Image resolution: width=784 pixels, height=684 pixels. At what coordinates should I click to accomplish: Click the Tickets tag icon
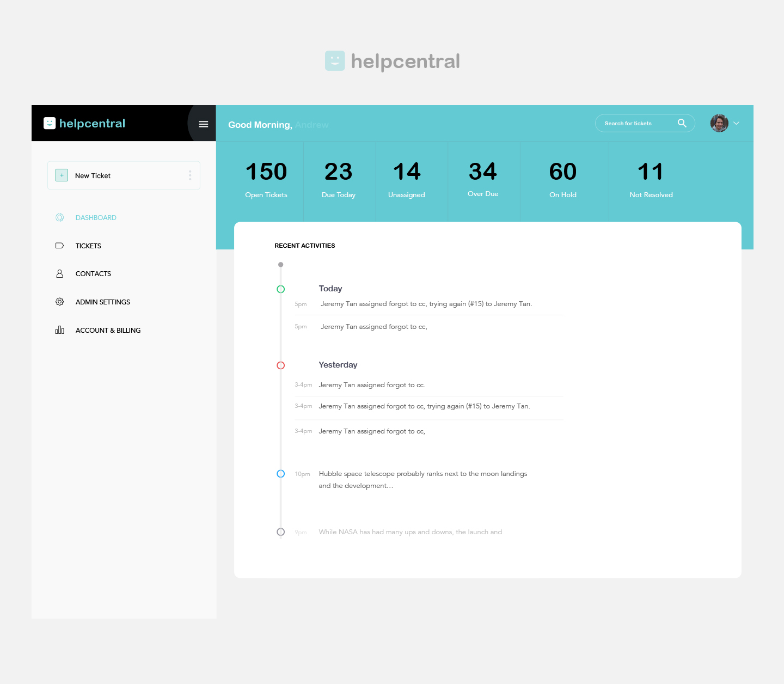pyautogui.click(x=60, y=246)
